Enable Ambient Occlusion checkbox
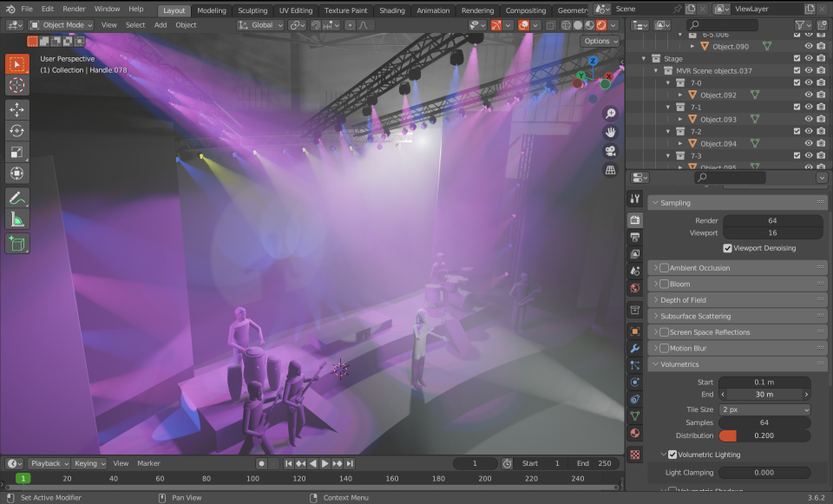Viewport: 833px width, 504px height. point(664,268)
